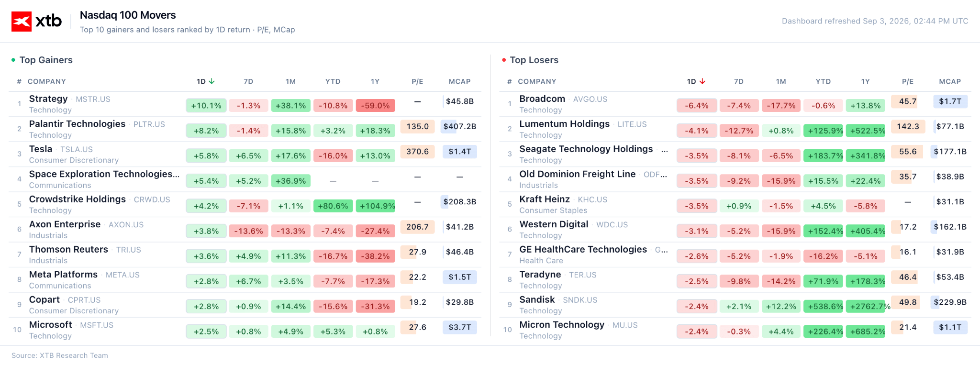This screenshot has width=980, height=365.
Task: Click the xtb logo icon
Action: [22, 21]
